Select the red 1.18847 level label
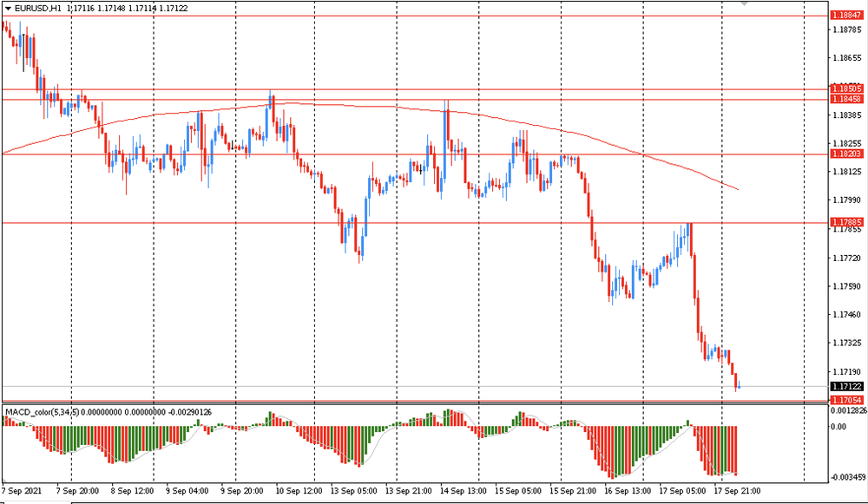 (847, 16)
